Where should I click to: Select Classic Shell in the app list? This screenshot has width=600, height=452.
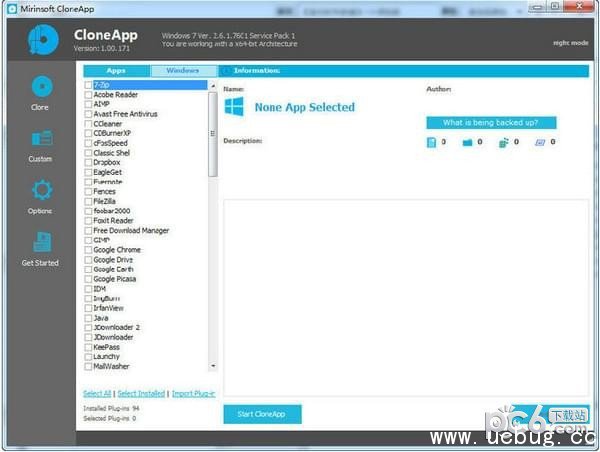(112, 153)
